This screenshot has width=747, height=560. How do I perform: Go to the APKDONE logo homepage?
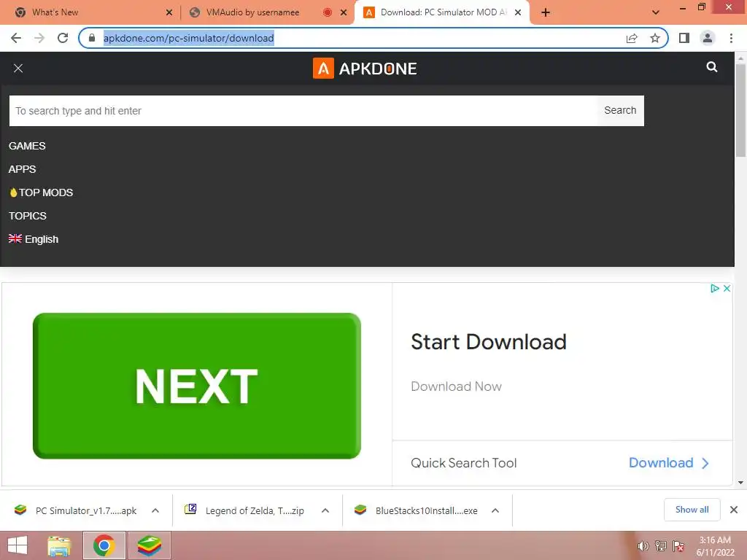point(365,69)
